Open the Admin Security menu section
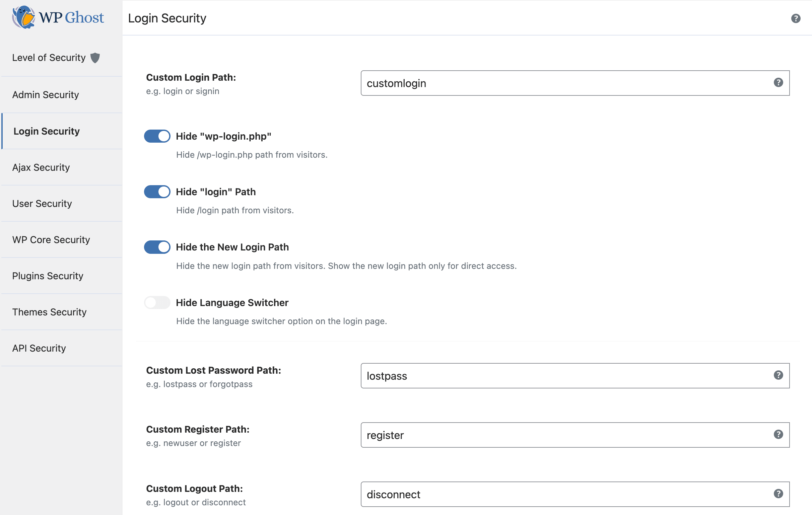 pyautogui.click(x=46, y=95)
